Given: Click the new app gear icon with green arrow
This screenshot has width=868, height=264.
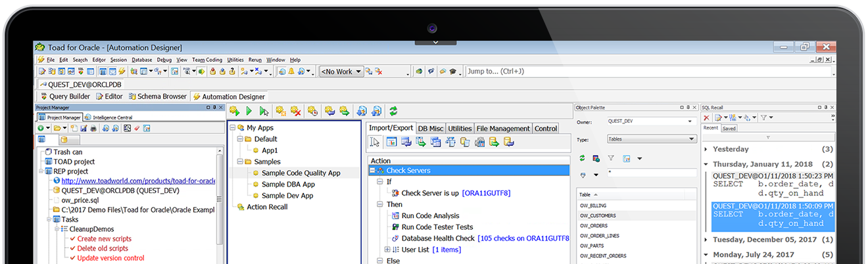Looking at the screenshot, I should [x=234, y=111].
